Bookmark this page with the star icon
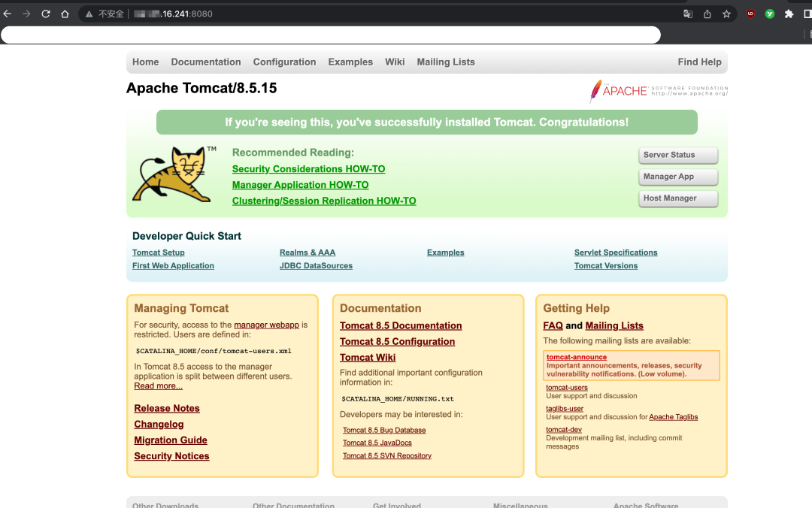Viewport: 812px width, 508px height. coord(726,14)
